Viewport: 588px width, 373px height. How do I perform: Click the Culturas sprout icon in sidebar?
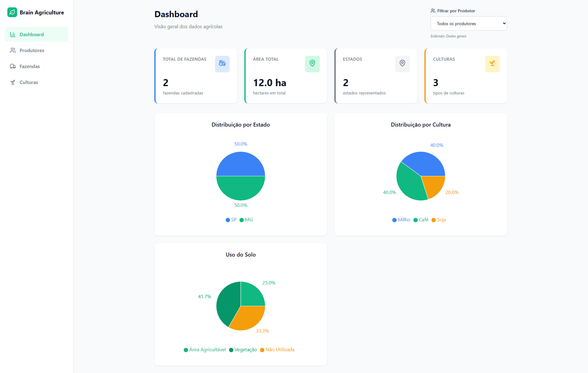tap(13, 82)
